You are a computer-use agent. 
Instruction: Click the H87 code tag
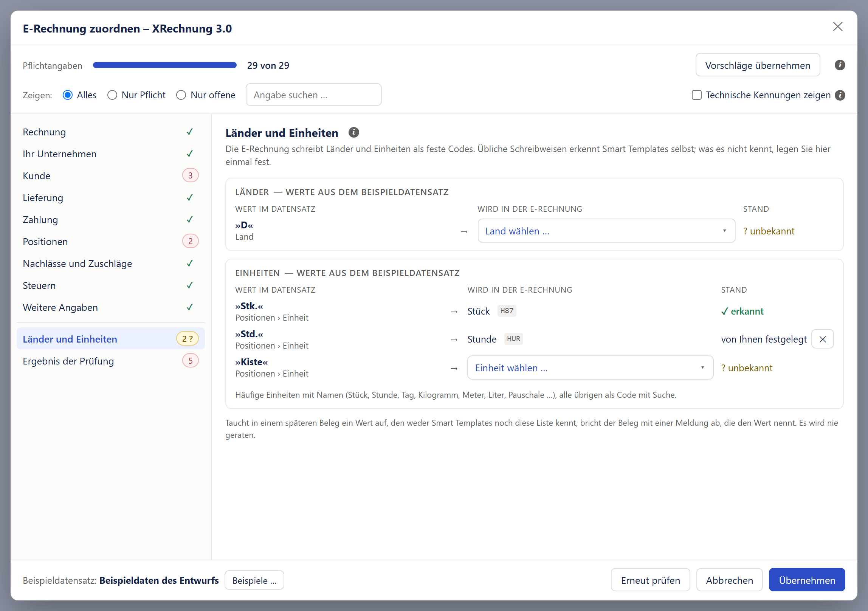507,311
